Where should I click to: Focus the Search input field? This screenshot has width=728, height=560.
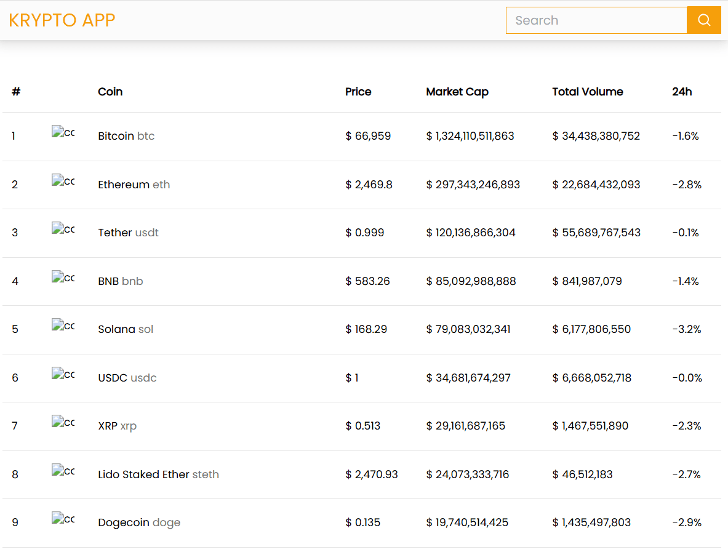pos(596,20)
